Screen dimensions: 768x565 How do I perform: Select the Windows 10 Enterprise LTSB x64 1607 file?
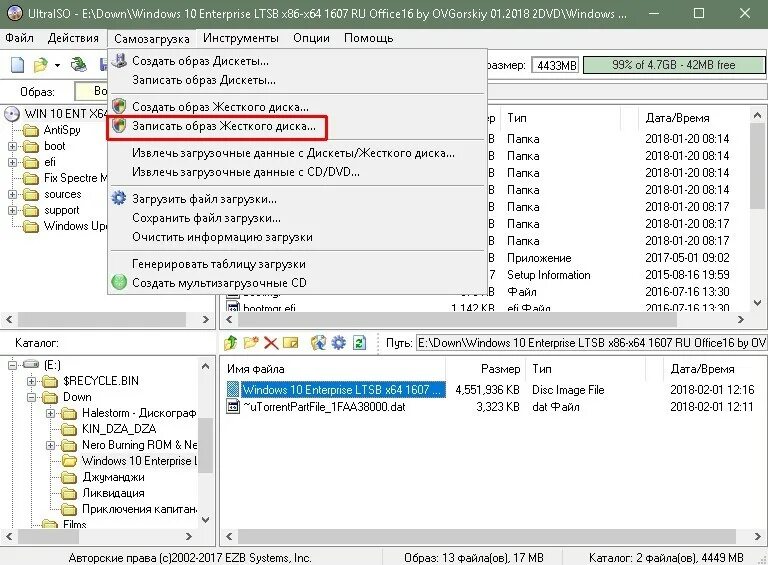(x=343, y=390)
